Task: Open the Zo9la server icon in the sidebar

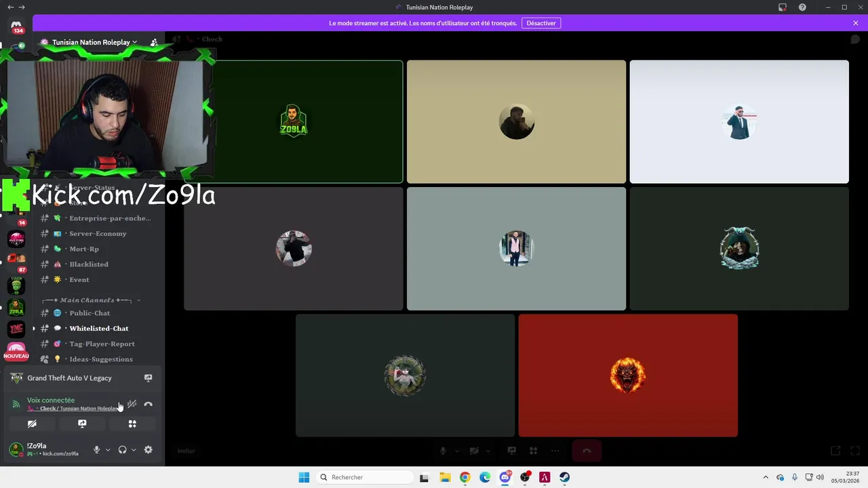Action: tap(16, 307)
